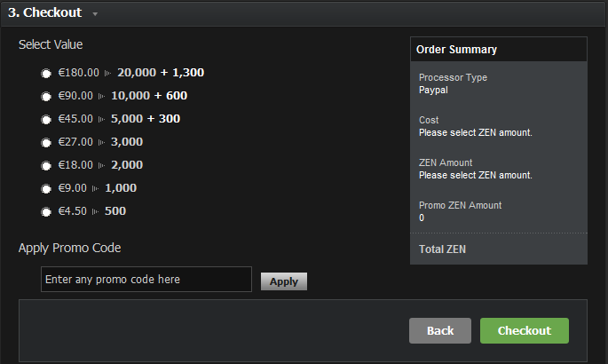Select the €18.00 radio button

tap(45, 166)
